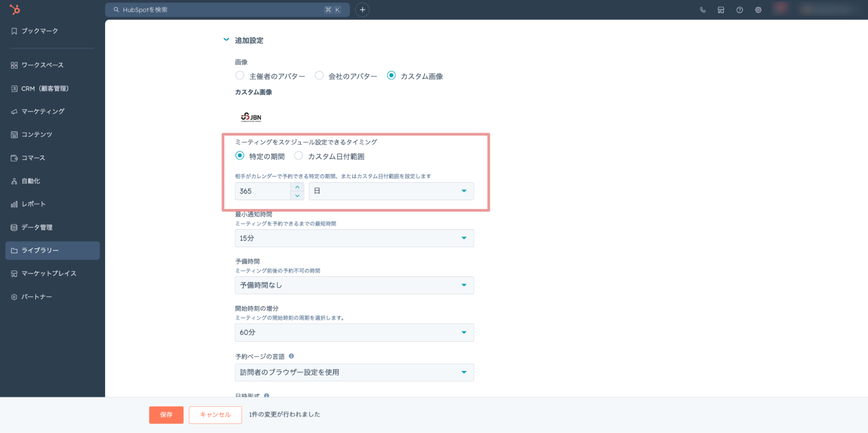Click the キャンセル button
This screenshot has height=433, width=868.
(x=215, y=415)
